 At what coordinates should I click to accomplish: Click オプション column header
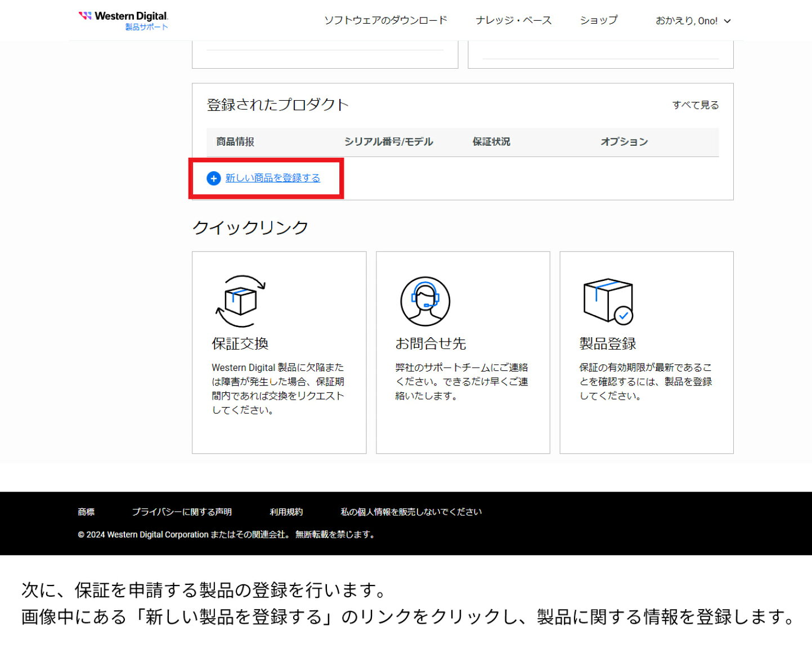click(x=624, y=142)
